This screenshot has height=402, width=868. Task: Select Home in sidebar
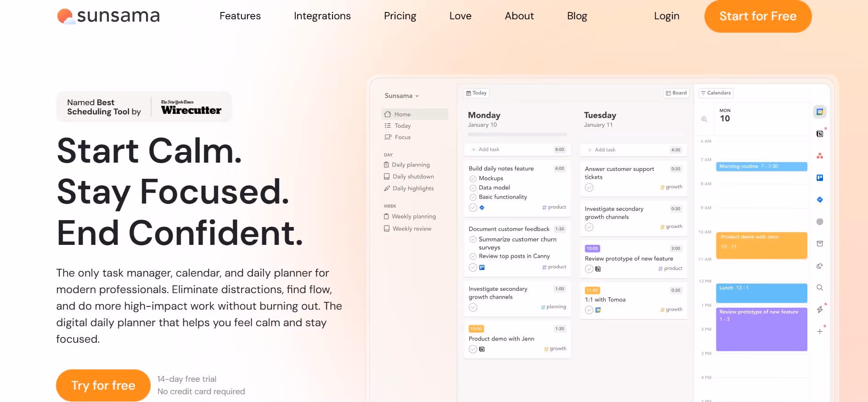pyautogui.click(x=415, y=114)
